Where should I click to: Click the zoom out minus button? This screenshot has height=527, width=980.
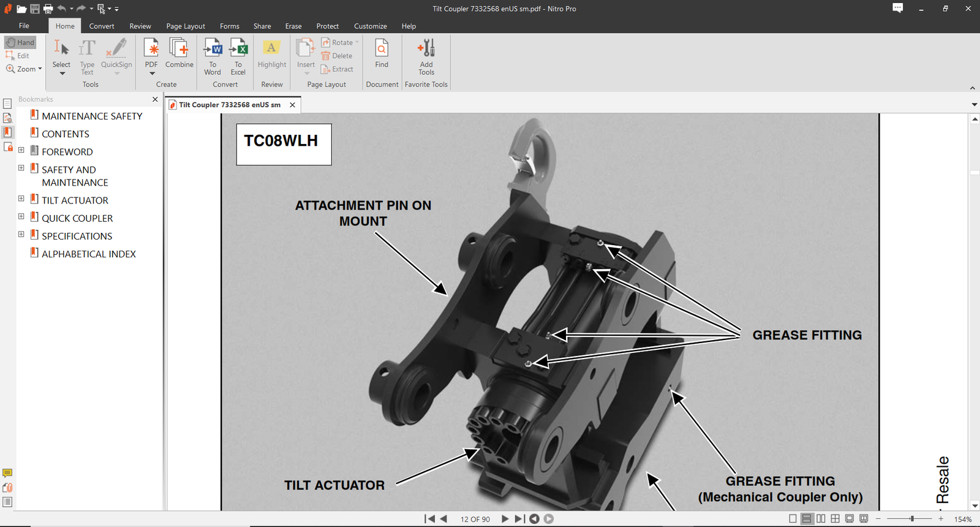(x=878, y=518)
